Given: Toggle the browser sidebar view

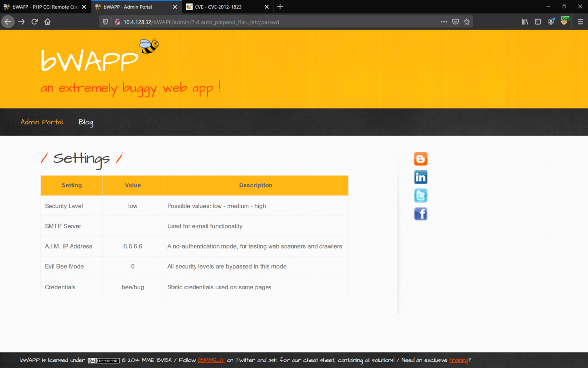Looking at the screenshot, I should tap(538, 22).
